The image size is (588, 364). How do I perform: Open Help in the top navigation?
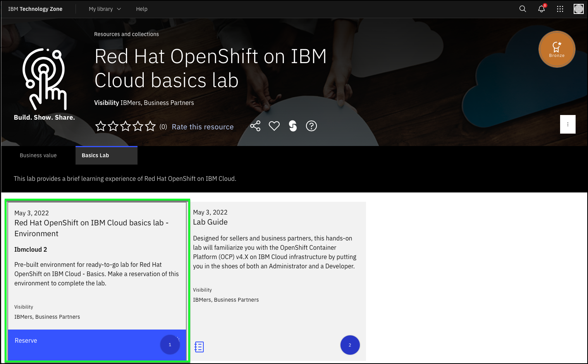(141, 9)
